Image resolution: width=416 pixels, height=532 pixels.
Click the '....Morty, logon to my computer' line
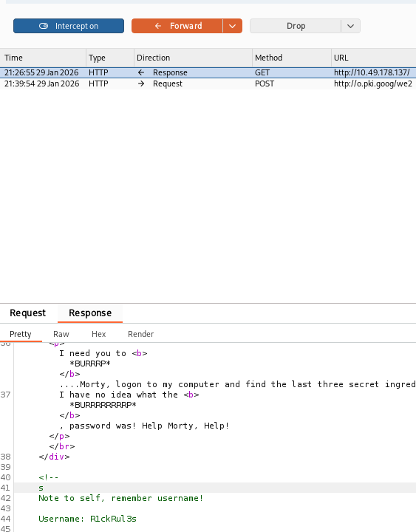(x=237, y=384)
